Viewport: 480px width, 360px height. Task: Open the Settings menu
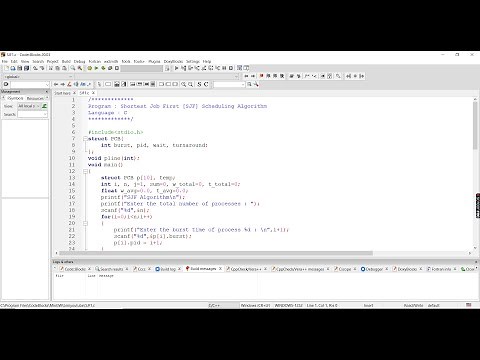point(192,61)
